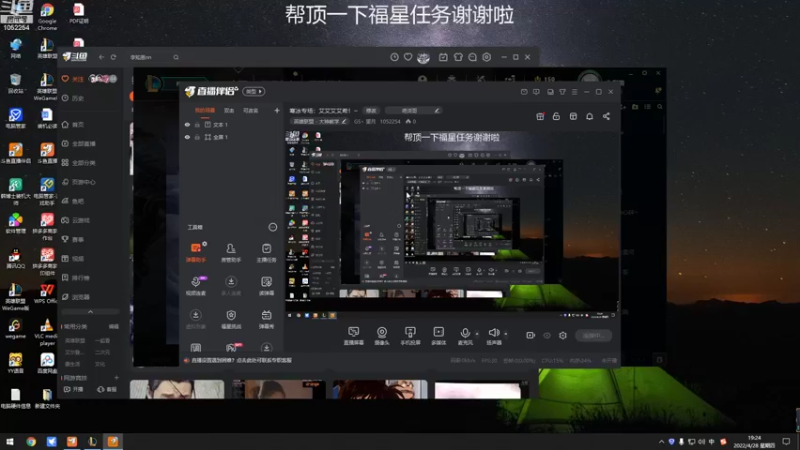Collapse the Douyu sidebar menu chevron
Image resolution: width=800 pixels, height=450 pixels.
(x=90, y=312)
